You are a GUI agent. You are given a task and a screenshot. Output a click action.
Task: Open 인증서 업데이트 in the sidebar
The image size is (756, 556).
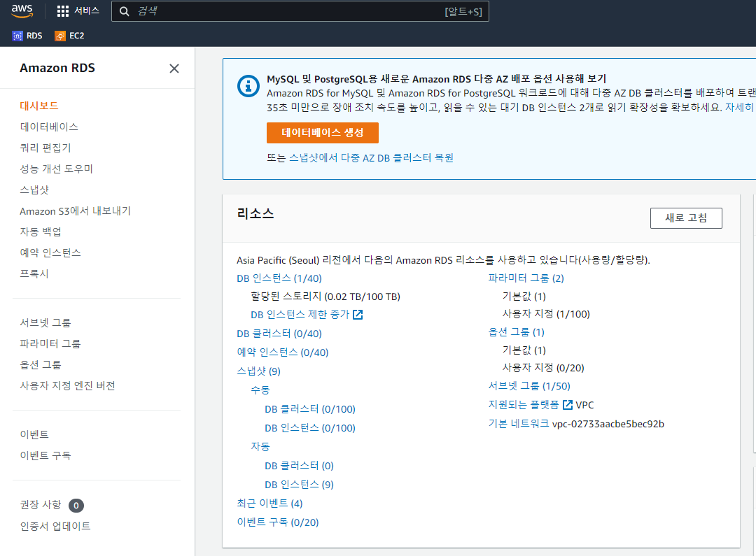[x=55, y=526]
